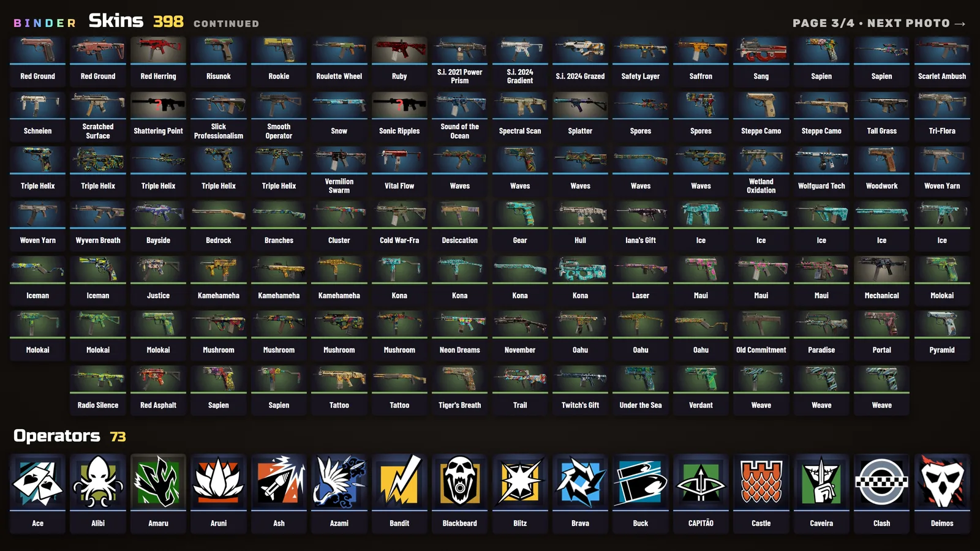The width and height of the screenshot is (980, 551).
Task: Choose the Alibi octopus operator icon
Action: (x=98, y=482)
